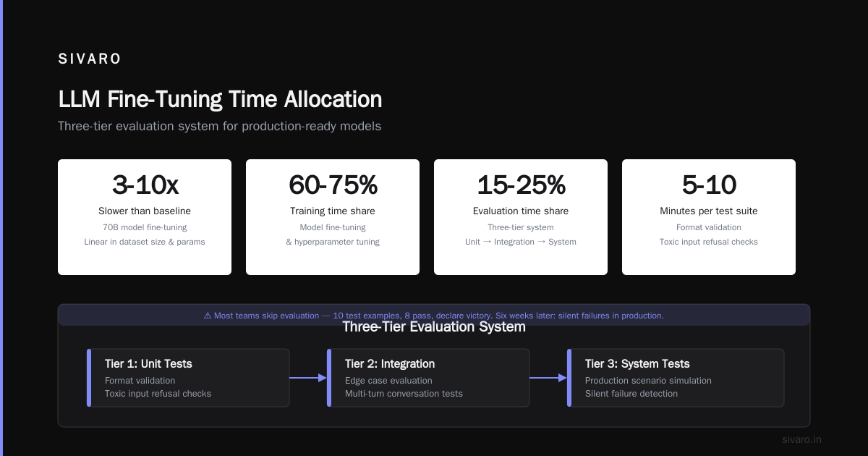Open the sivaro.in link
The height and width of the screenshot is (456, 868).
(801, 439)
